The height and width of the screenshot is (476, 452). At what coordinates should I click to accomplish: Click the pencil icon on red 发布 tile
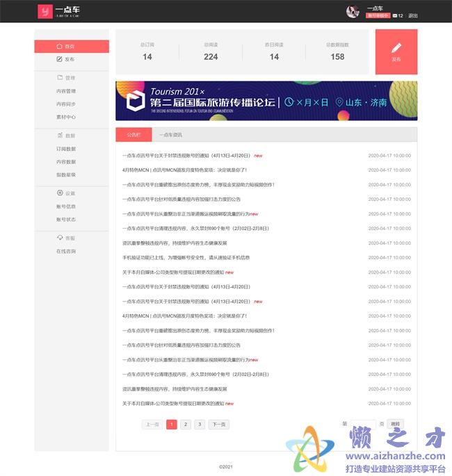[x=396, y=48]
